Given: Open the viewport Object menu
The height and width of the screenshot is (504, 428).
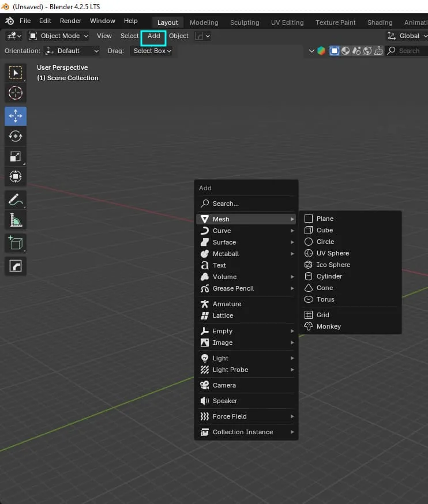Looking at the screenshot, I should point(179,36).
